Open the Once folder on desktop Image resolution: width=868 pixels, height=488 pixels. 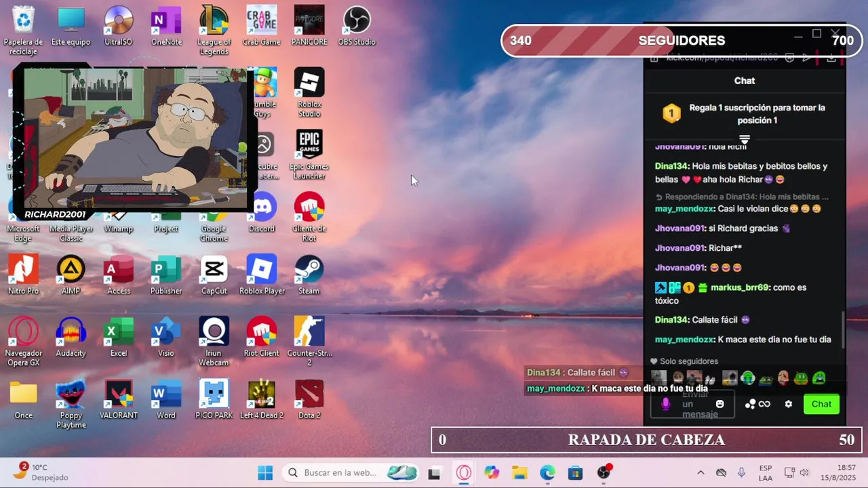[x=24, y=400]
